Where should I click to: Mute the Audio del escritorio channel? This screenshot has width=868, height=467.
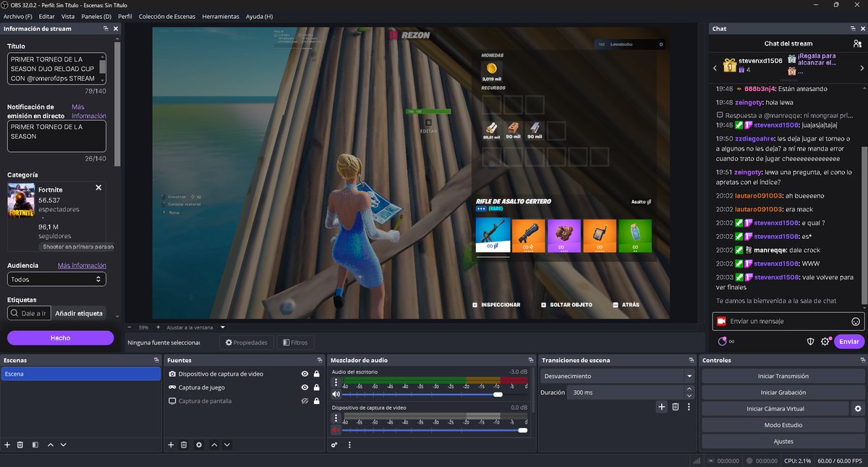coord(336,395)
